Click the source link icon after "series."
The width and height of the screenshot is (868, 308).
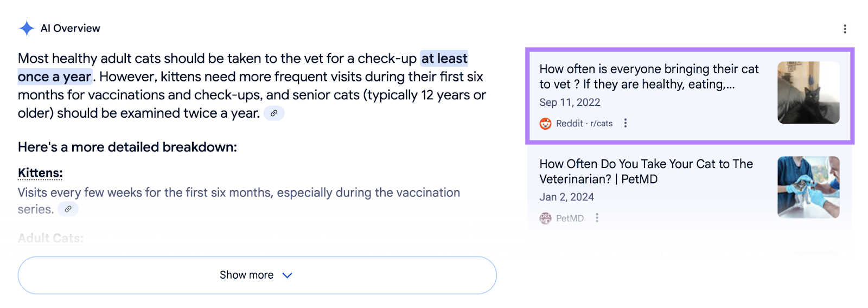coord(68,209)
